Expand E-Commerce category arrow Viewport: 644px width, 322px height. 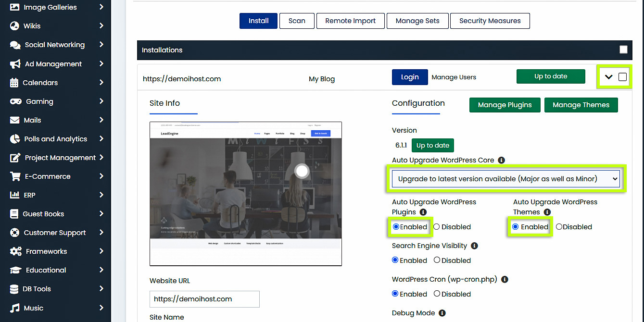(101, 176)
